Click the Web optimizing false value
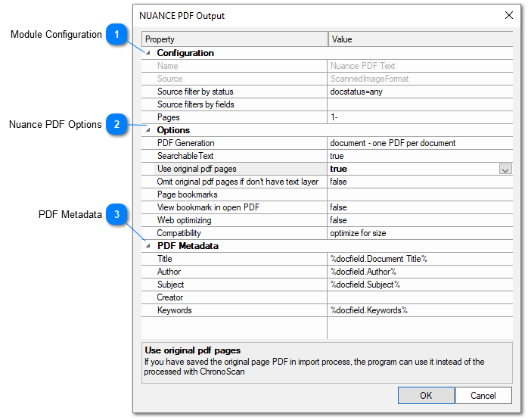The width and height of the screenshot is (528, 420). [x=420, y=220]
